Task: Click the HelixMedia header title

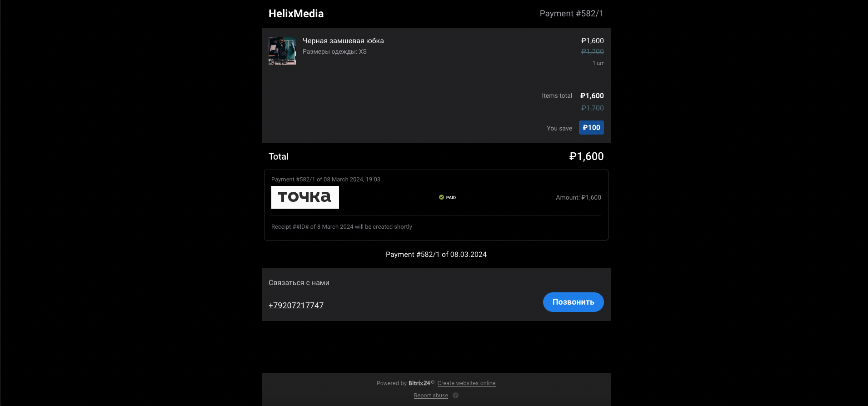Action: click(296, 14)
